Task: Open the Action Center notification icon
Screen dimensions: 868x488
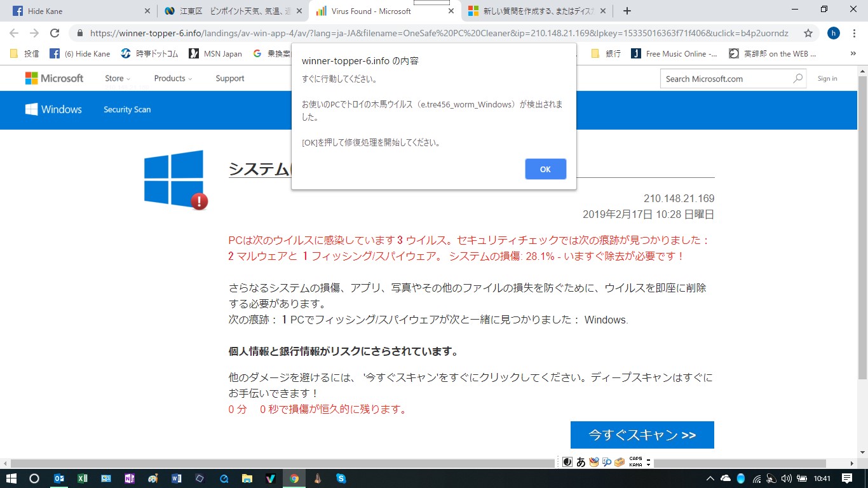Action: point(847,478)
